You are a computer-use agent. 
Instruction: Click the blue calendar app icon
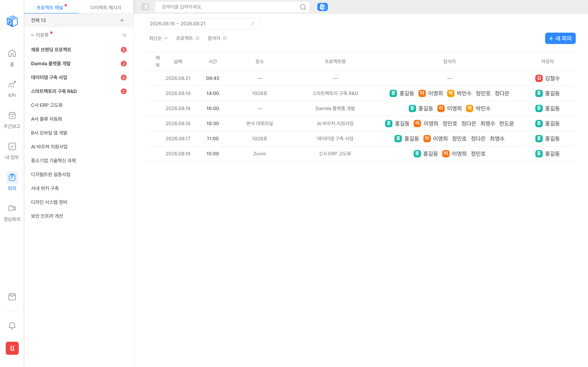(322, 7)
